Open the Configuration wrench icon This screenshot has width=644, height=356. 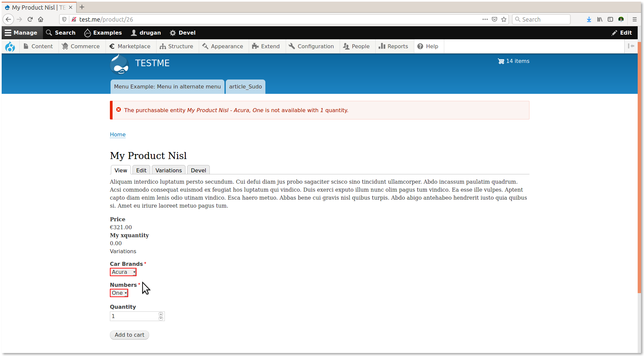[292, 46]
